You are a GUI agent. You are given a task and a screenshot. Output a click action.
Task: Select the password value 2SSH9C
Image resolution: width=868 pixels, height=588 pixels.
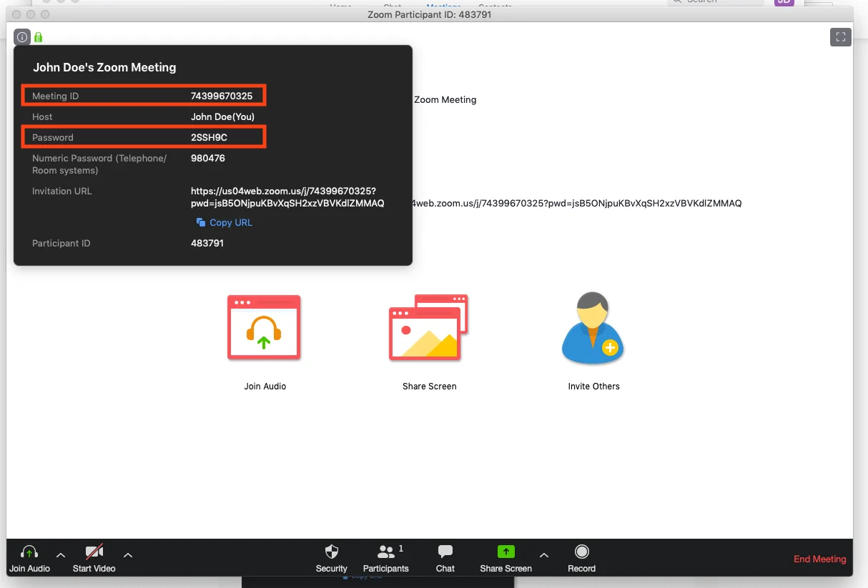pos(209,137)
